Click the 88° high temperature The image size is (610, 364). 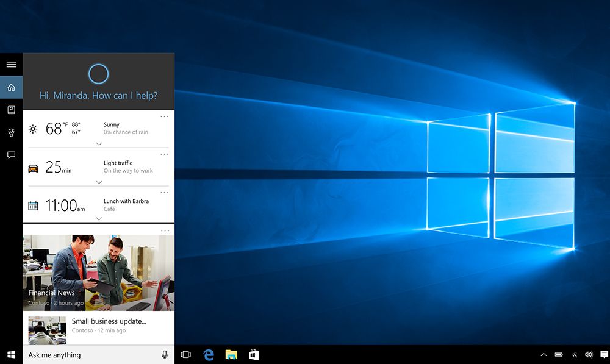[76, 124]
